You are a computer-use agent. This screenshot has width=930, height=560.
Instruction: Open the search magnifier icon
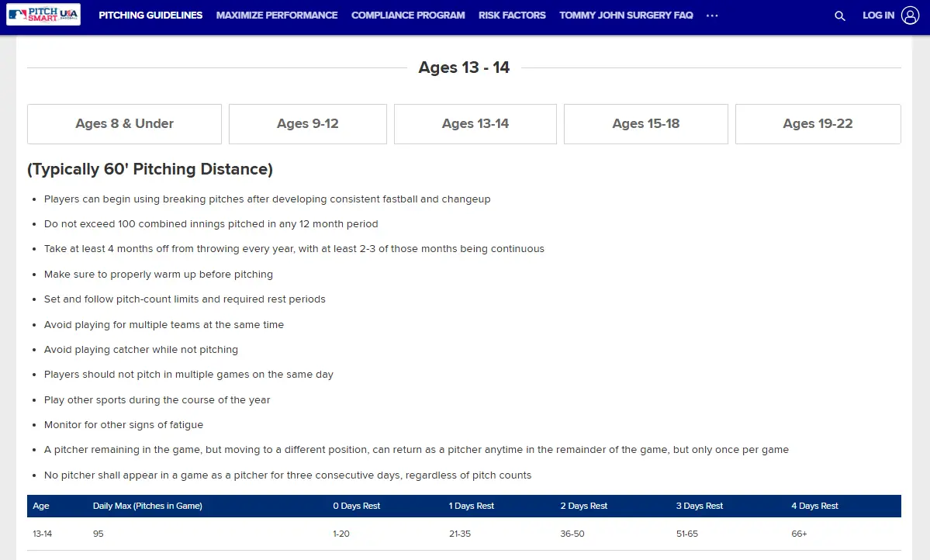click(840, 16)
